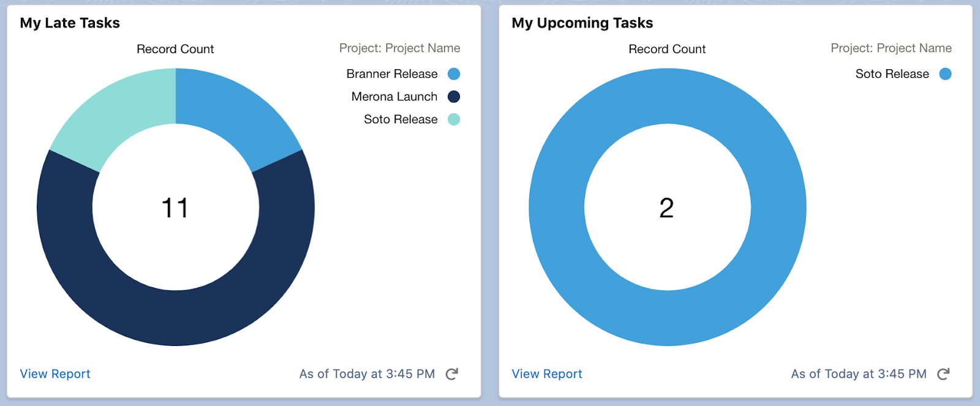Click the record count total 11

175,208
